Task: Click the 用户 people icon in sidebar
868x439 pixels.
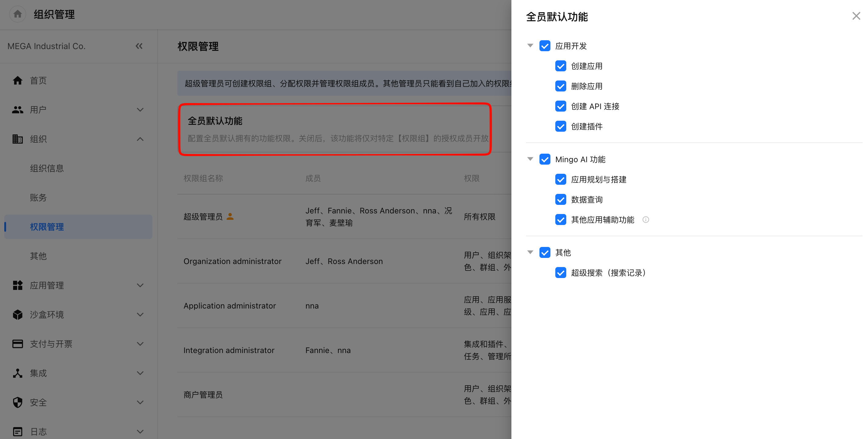Action: [17, 109]
